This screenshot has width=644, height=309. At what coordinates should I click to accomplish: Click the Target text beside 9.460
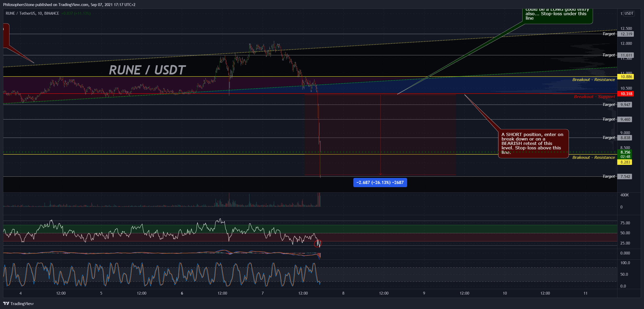click(x=609, y=119)
